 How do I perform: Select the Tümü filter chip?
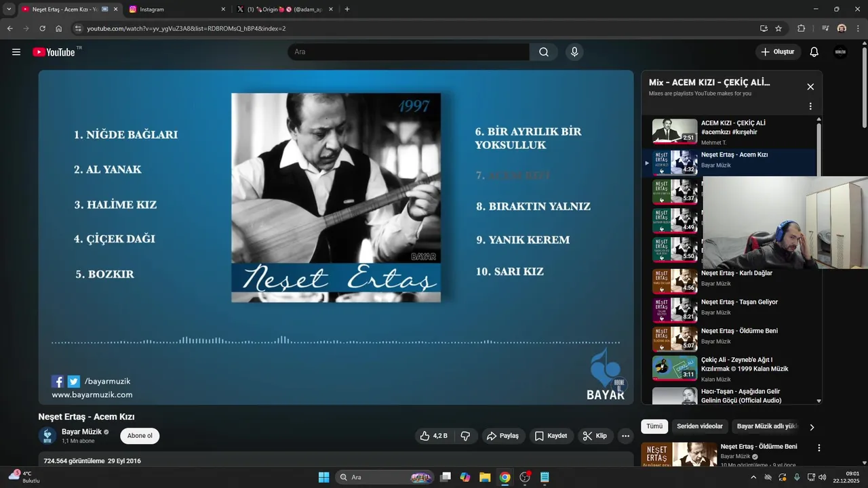click(x=654, y=426)
